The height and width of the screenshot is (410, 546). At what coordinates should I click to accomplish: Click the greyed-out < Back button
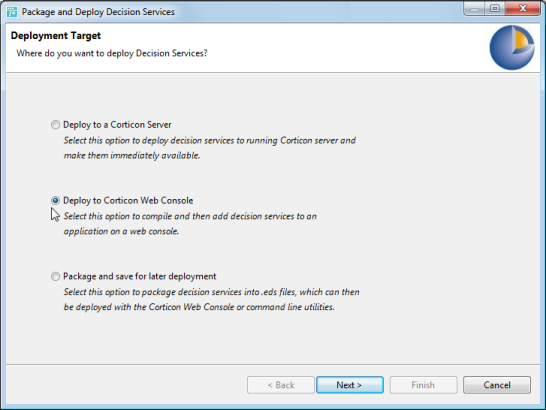(x=281, y=385)
